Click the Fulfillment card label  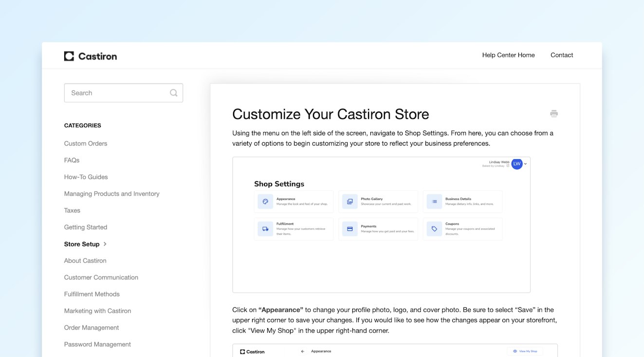click(285, 224)
